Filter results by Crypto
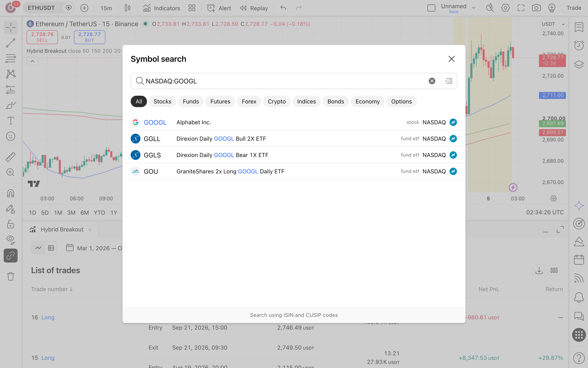Image resolution: width=588 pixels, height=368 pixels. pyautogui.click(x=276, y=101)
